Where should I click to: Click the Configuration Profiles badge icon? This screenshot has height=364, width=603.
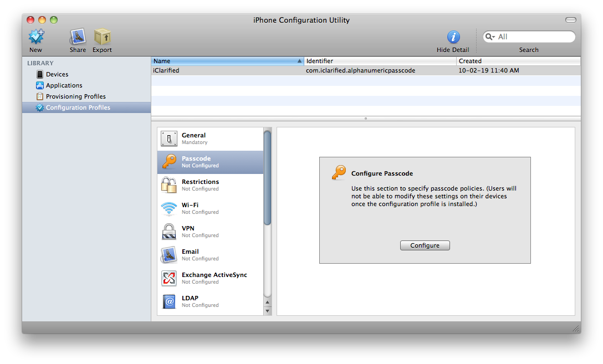pos(39,107)
